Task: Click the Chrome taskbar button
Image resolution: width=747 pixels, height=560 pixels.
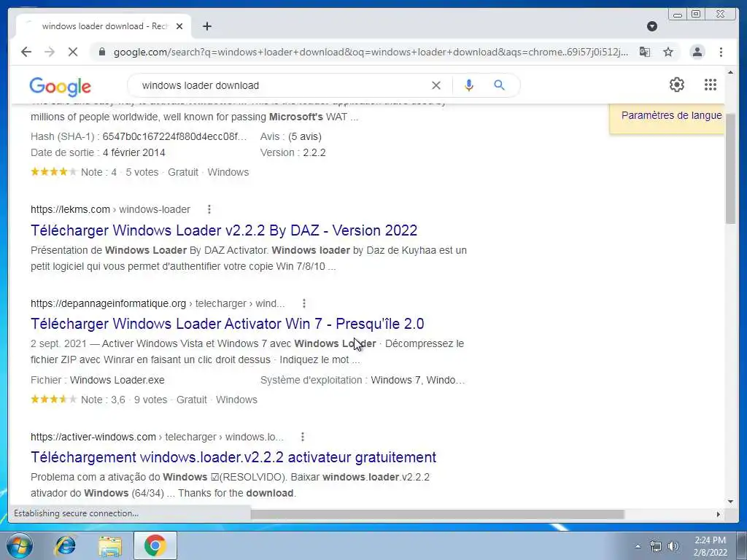Action: click(x=155, y=545)
